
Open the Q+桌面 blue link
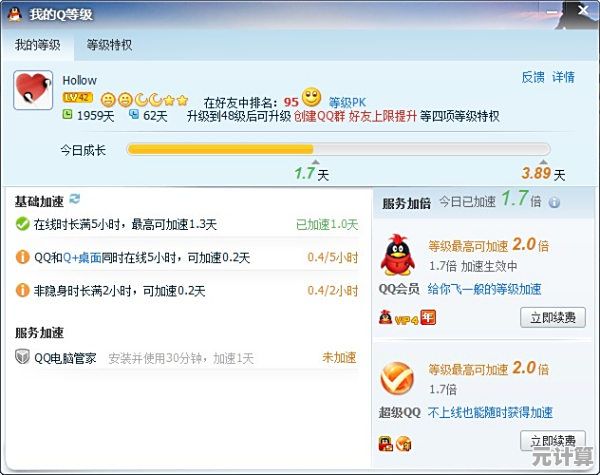82,258
